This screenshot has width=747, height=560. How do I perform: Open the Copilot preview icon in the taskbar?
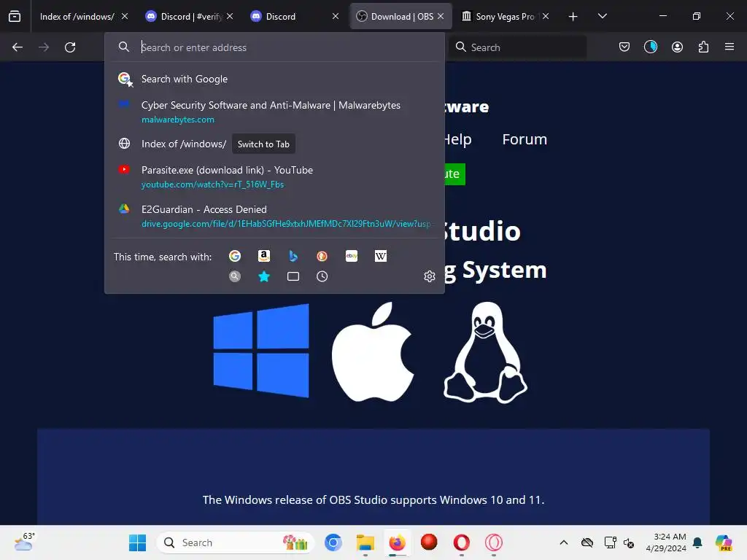(724, 542)
